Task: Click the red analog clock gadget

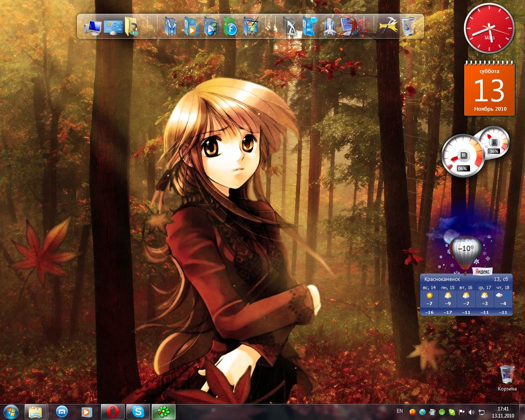Action: point(489,28)
